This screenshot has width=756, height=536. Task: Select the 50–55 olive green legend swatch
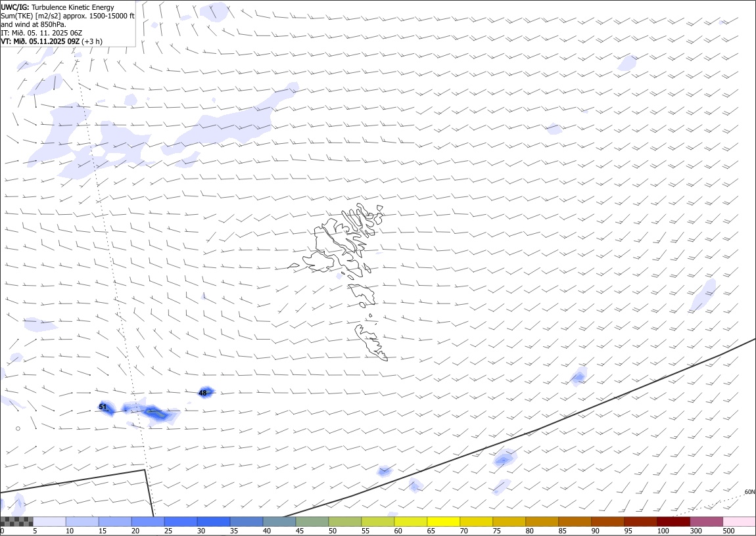345,522
